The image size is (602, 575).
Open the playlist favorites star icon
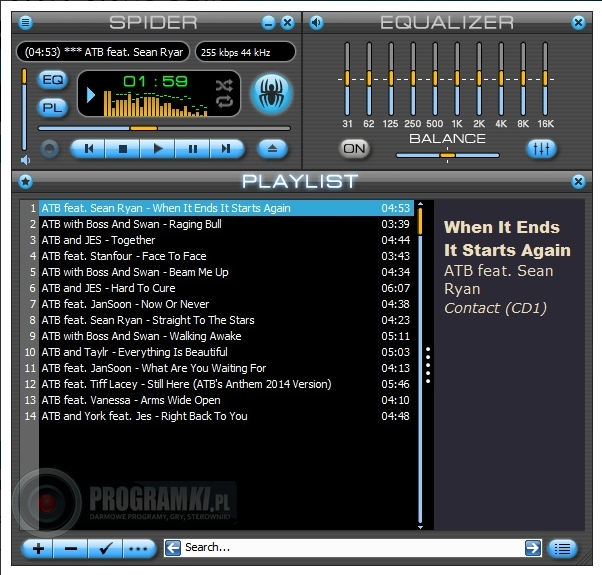pyautogui.click(x=25, y=181)
